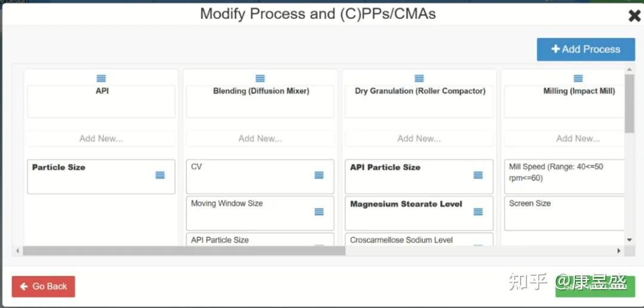Click Add New field under the Blending column
644x308 pixels.
(260, 139)
